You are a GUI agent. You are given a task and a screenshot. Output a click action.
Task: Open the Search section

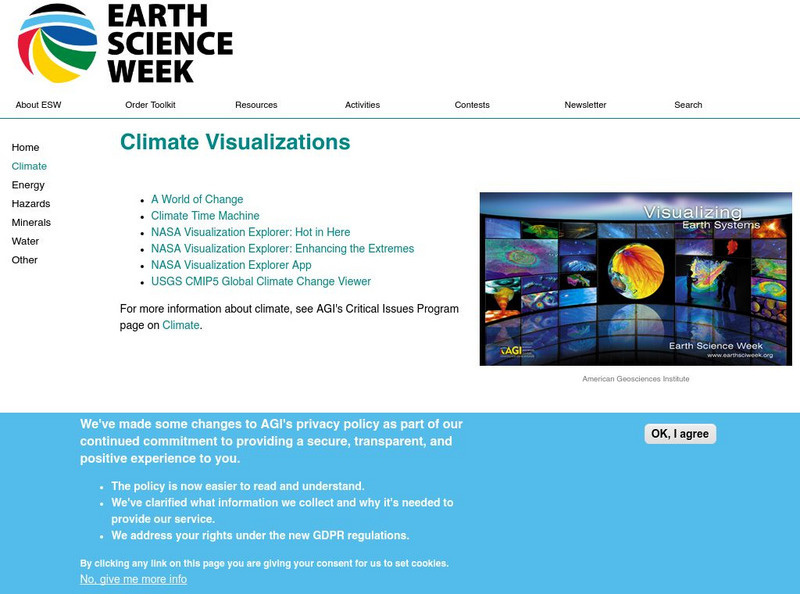pos(688,104)
